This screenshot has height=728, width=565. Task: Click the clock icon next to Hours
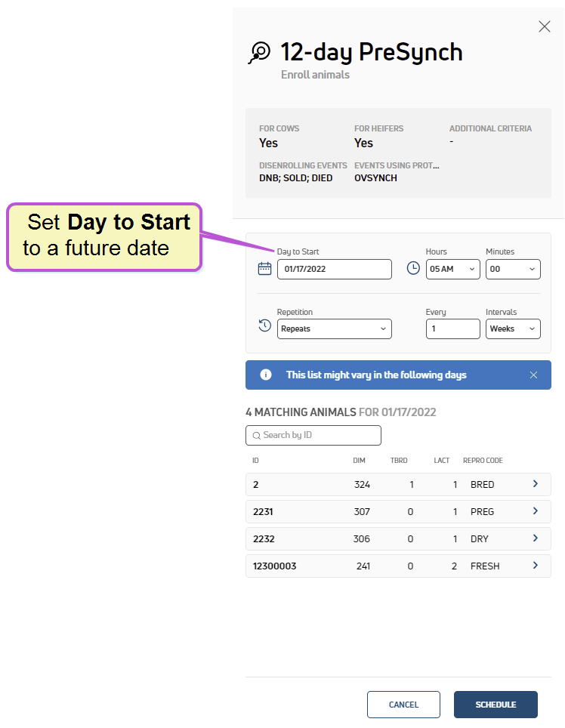point(413,268)
